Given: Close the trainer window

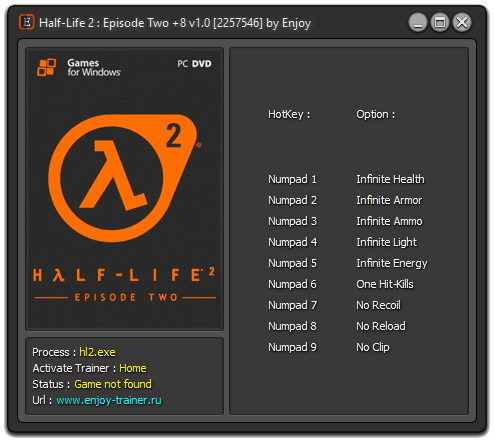Looking at the screenshot, I should [x=462, y=23].
